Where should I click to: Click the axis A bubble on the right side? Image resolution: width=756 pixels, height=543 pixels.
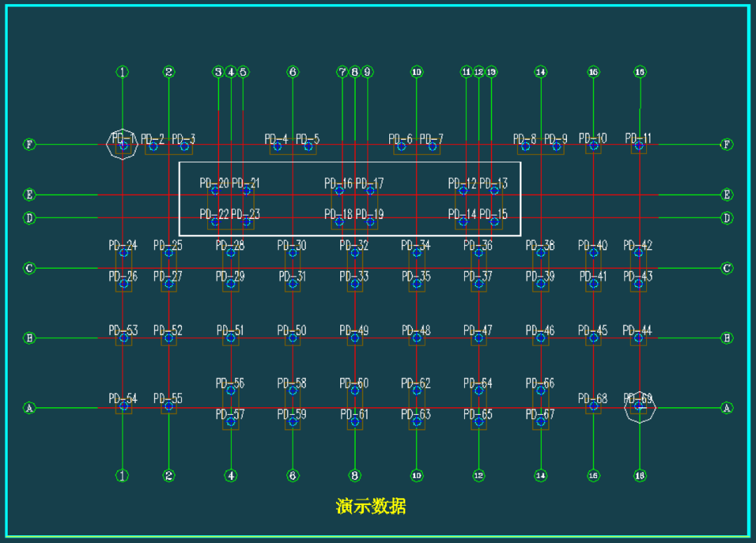tap(727, 408)
